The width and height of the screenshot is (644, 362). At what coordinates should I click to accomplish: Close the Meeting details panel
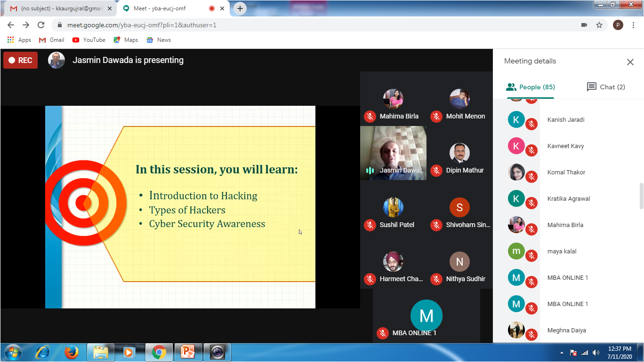pyautogui.click(x=630, y=62)
